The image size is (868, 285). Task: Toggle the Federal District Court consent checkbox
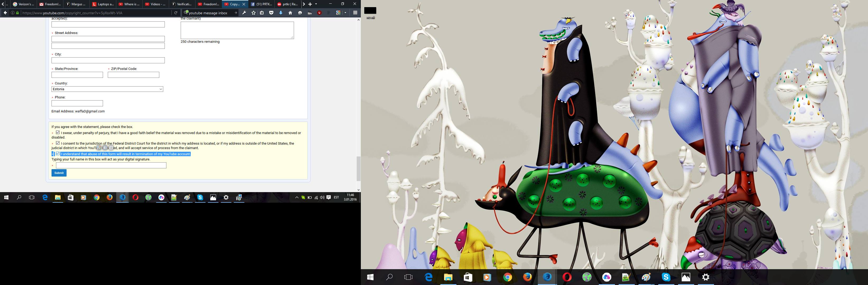[x=58, y=143]
